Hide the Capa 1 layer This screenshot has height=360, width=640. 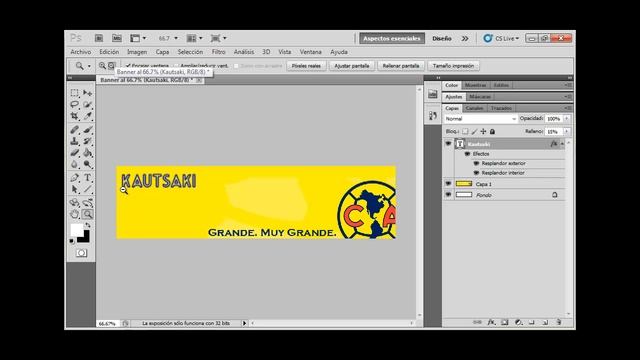[448, 184]
